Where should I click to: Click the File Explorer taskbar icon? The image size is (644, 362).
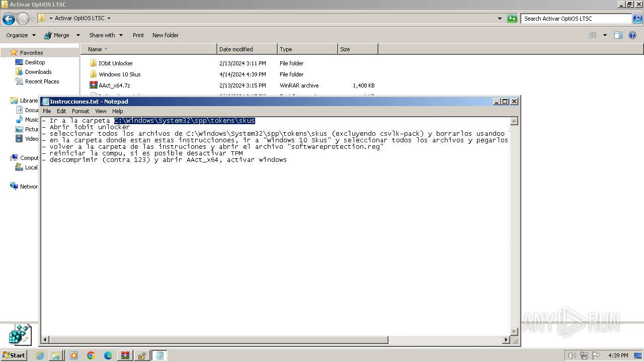[56, 355]
